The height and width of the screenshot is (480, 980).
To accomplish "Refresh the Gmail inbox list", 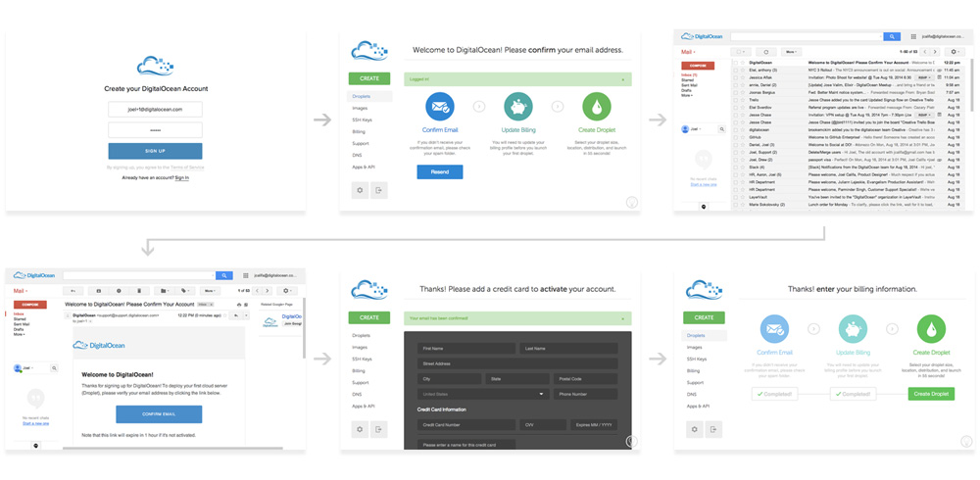I will pos(766,52).
